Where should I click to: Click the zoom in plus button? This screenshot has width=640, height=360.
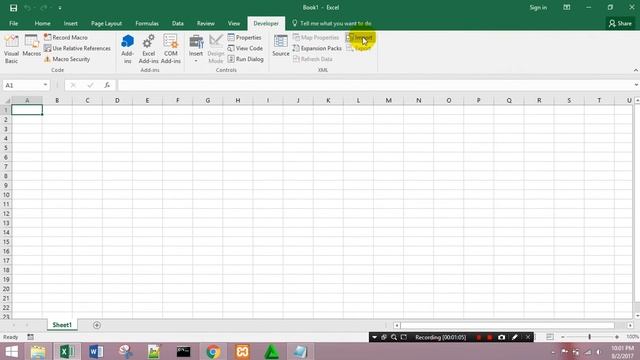[x=617, y=337]
